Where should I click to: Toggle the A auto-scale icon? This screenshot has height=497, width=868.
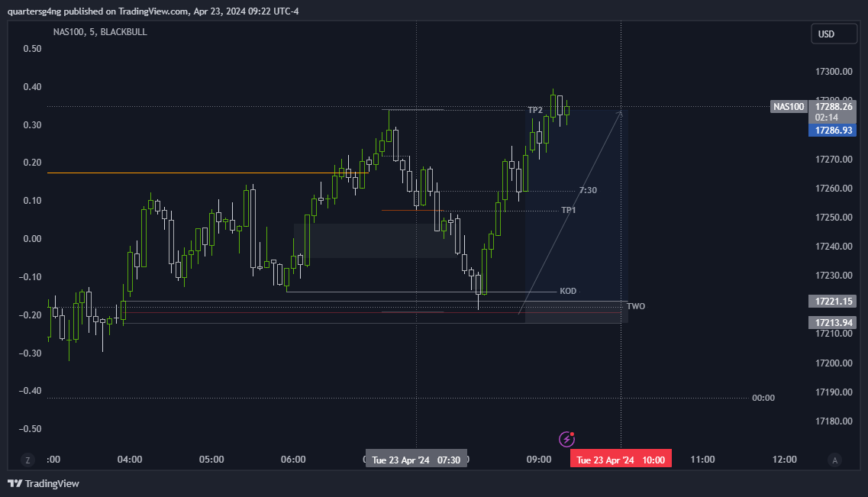coord(834,460)
